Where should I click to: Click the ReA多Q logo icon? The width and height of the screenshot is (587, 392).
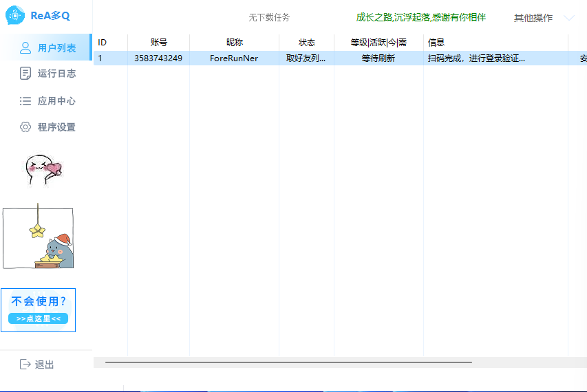tap(15, 15)
